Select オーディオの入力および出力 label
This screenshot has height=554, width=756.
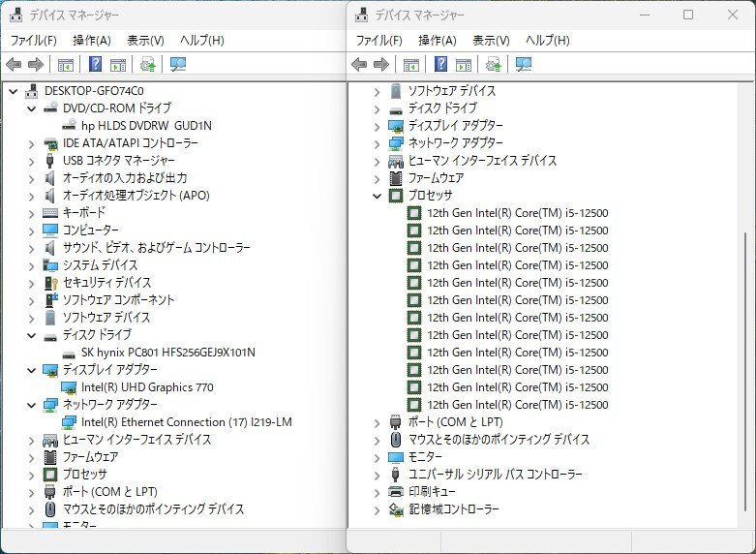(125, 177)
